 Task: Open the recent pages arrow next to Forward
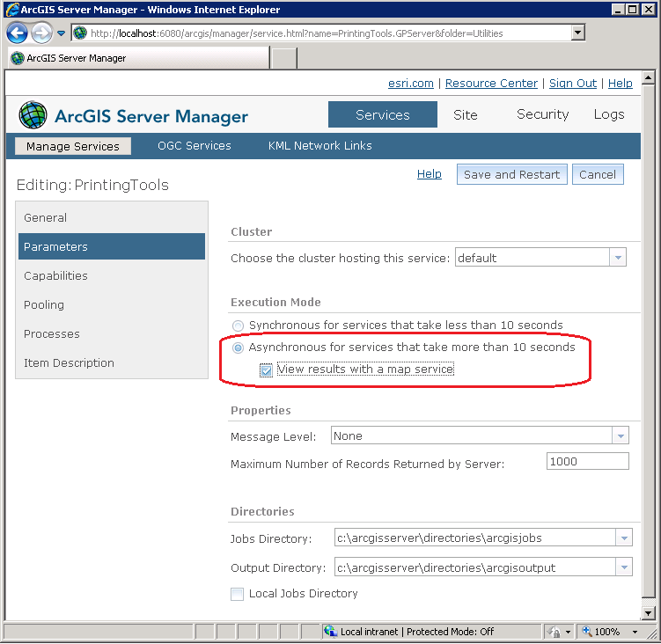coord(61,33)
